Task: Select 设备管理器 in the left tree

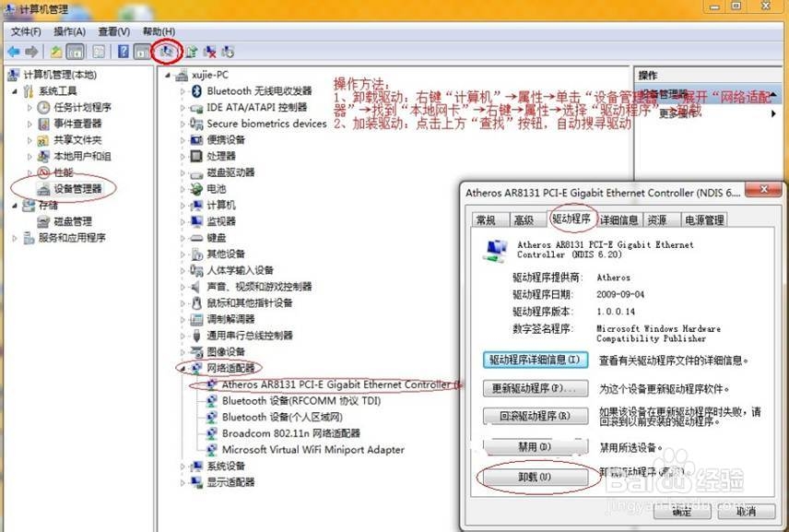Action: coord(78,189)
